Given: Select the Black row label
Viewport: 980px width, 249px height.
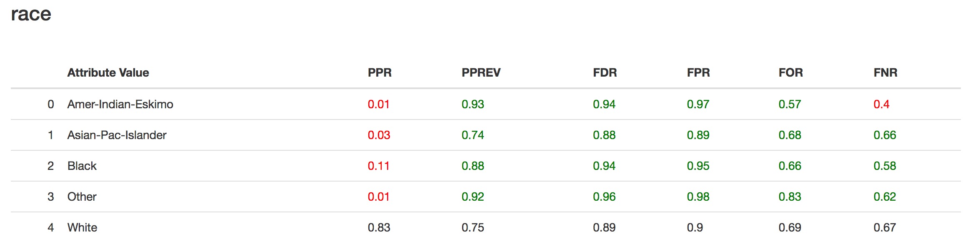Looking at the screenshot, I should point(82,166).
